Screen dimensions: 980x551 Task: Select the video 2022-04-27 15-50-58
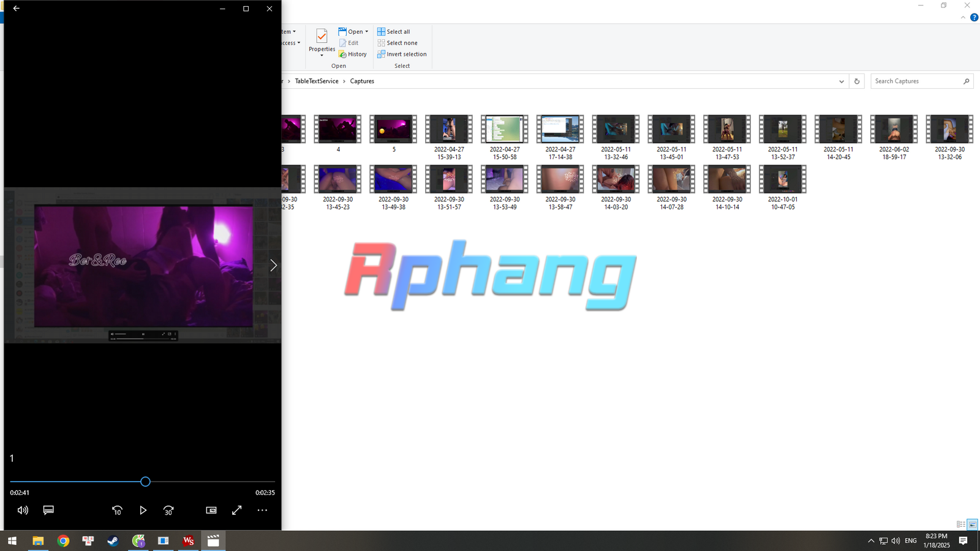pyautogui.click(x=505, y=137)
